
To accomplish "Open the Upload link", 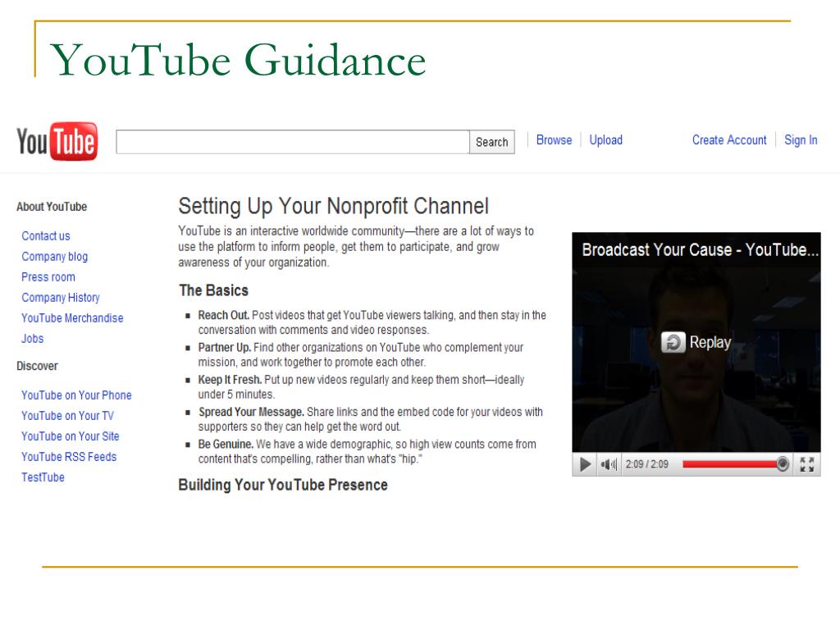I will click(x=606, y=139).
